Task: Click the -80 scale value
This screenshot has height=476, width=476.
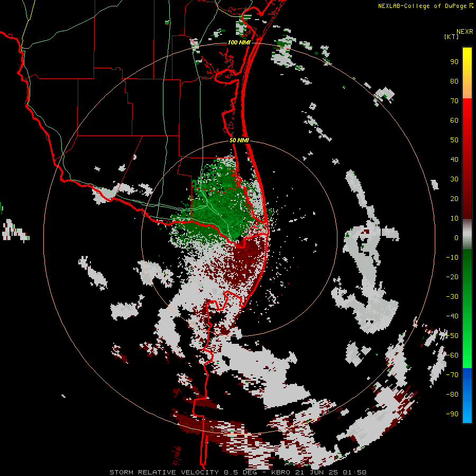Action: pyautogui.click(x=452, y=395)
